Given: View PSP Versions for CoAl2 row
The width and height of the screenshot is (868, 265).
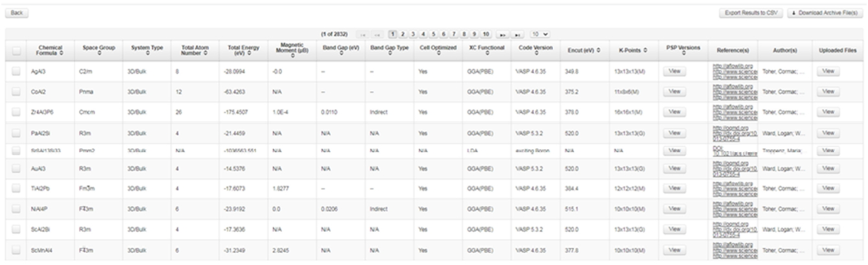Looking at the screenshot, I should click(x=674, y=92).
